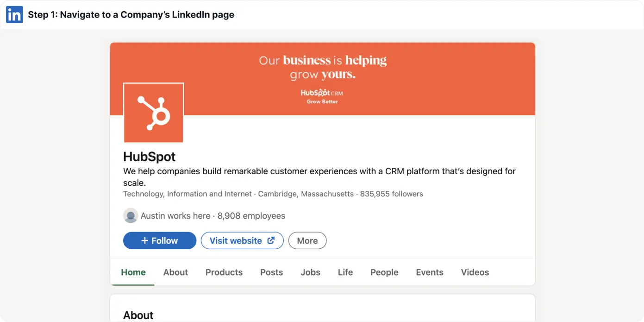The height and width of the screenshot is (322, 644).
Task: Open the Visit website link button
Action: (x=242, y=240)
